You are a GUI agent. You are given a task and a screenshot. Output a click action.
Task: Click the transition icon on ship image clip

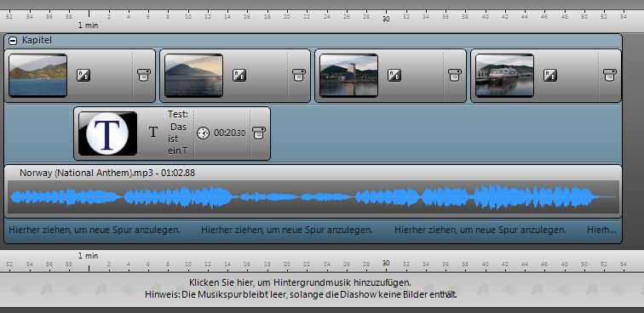pyautogui.click(x=550, y=75)
